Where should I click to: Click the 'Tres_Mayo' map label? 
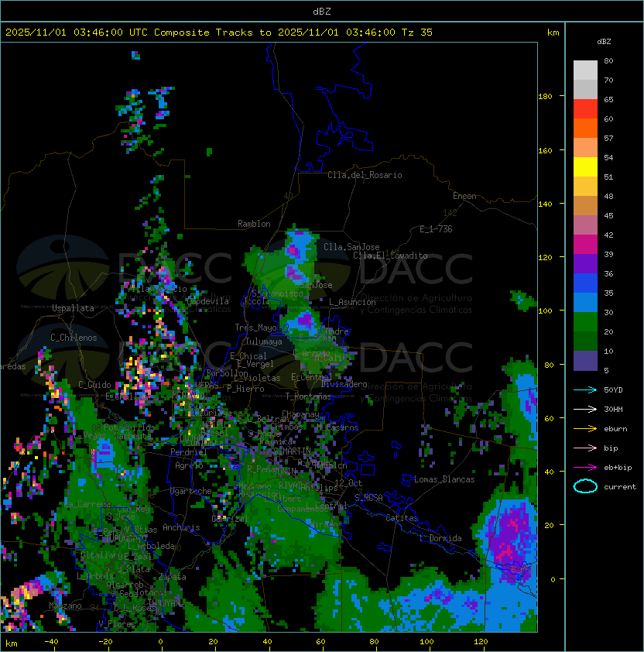[255, 328]
